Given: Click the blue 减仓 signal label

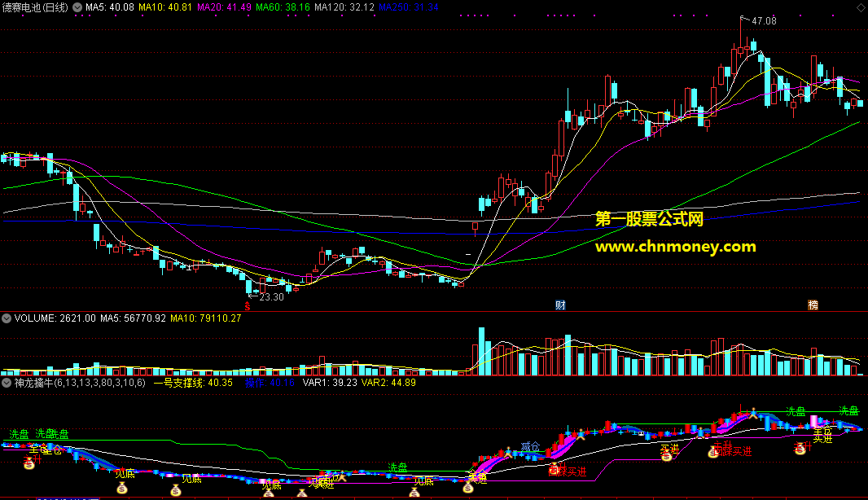Looking at the screenshot, I should coord(530,446).
